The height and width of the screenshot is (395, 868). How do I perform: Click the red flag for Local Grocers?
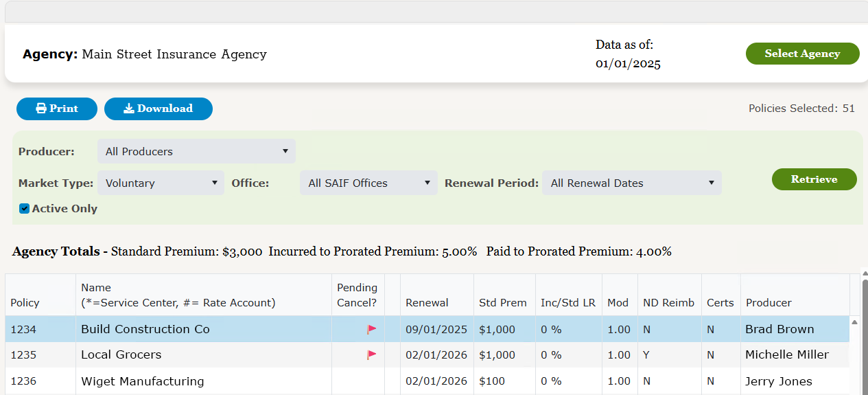coord(371,355)
